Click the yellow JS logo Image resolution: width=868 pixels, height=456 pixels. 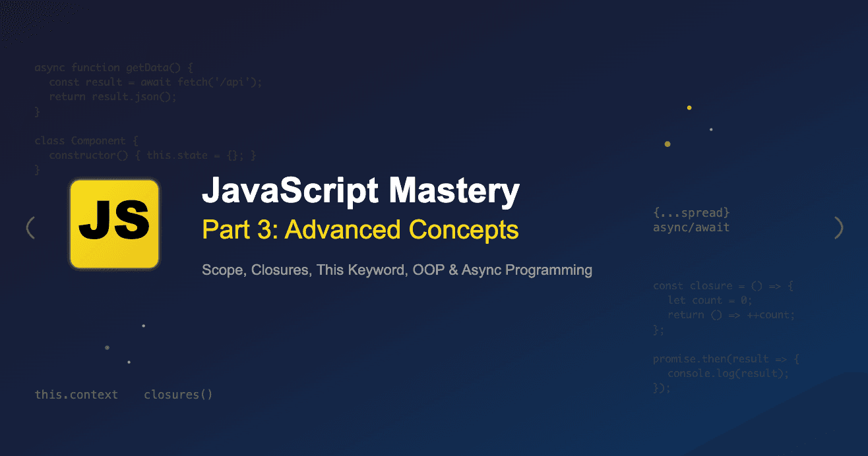(x=115, y=224)
